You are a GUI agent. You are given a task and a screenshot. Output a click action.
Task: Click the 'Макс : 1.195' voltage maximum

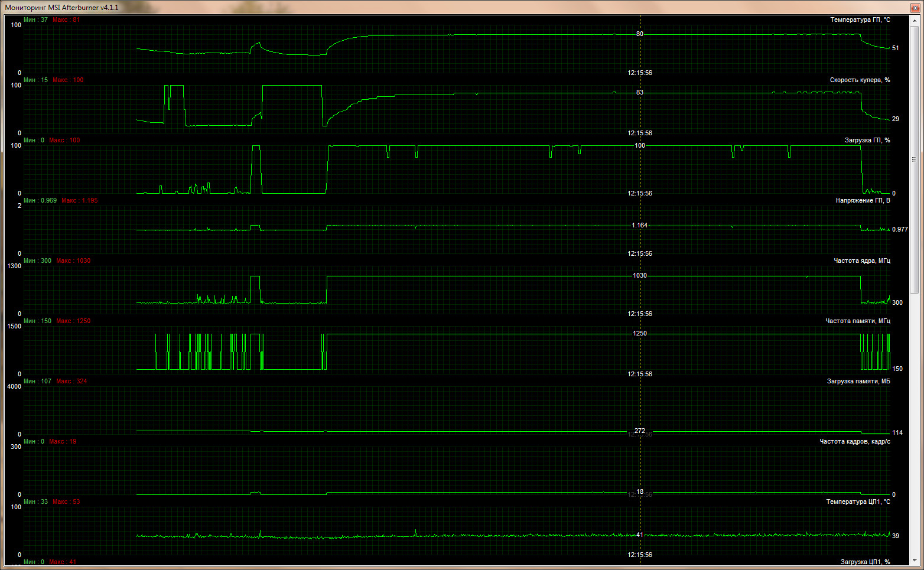[80, 201]
